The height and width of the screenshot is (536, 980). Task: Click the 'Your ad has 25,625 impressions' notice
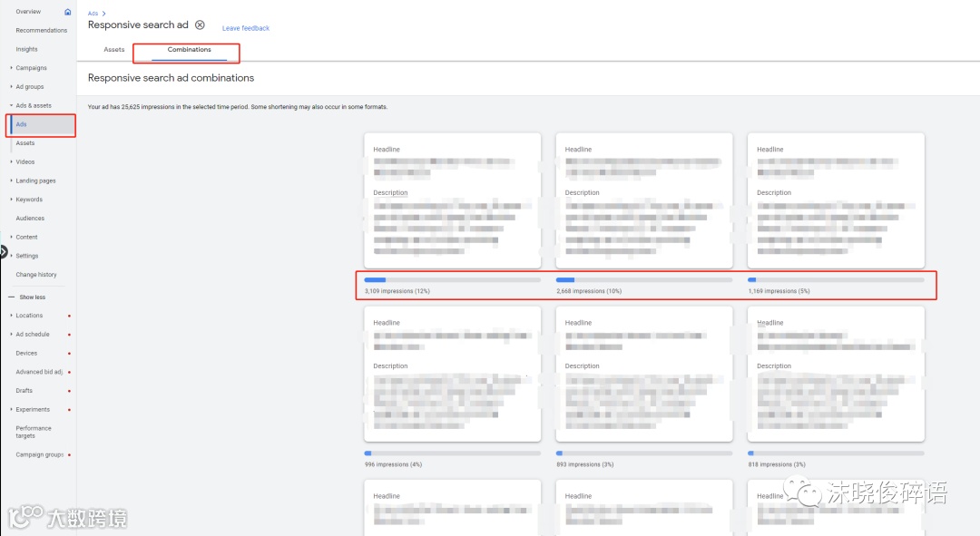click(238, 107)
